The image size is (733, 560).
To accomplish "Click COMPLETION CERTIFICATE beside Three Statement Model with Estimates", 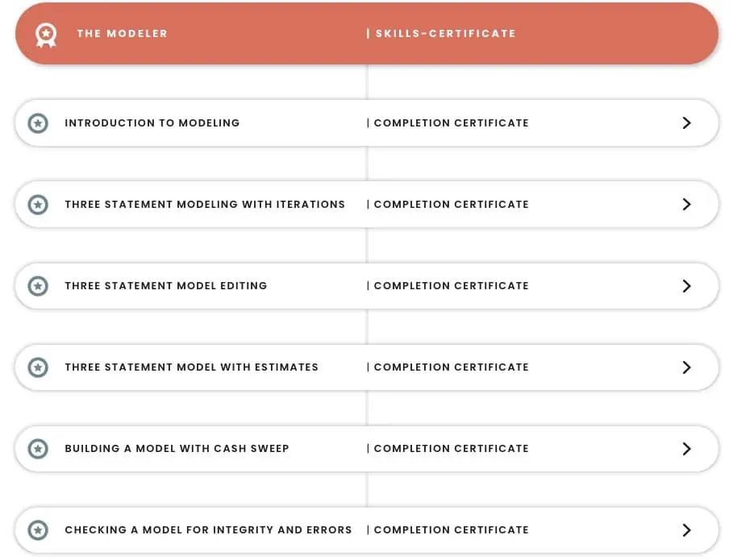I will coord(451,367).
